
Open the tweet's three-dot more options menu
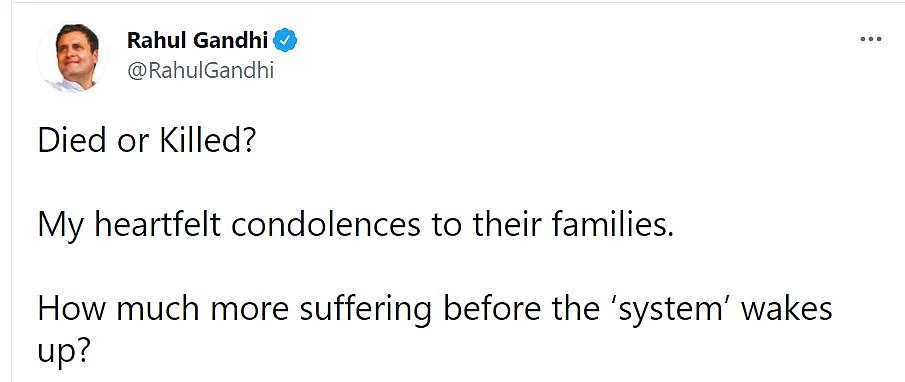(870, 40)
